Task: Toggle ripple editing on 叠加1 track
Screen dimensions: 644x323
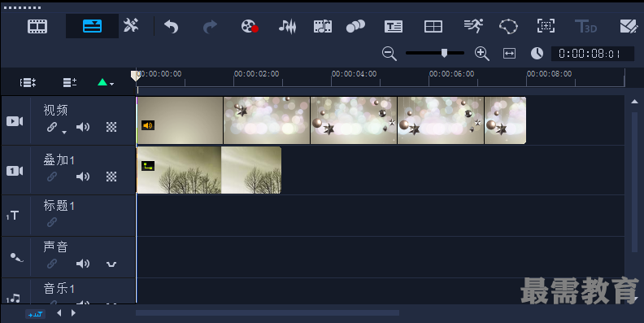Action: pyautogui.click(x=52, y=177)
